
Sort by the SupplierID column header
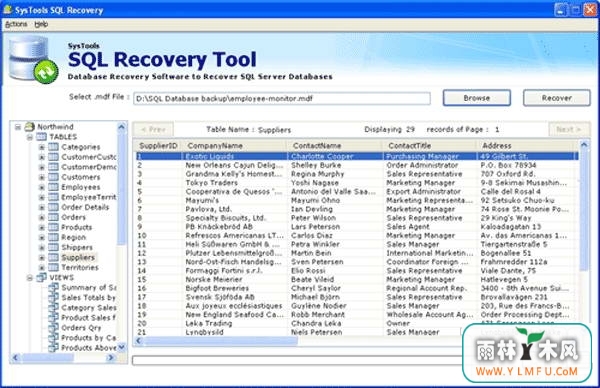(x=158, y=145)
